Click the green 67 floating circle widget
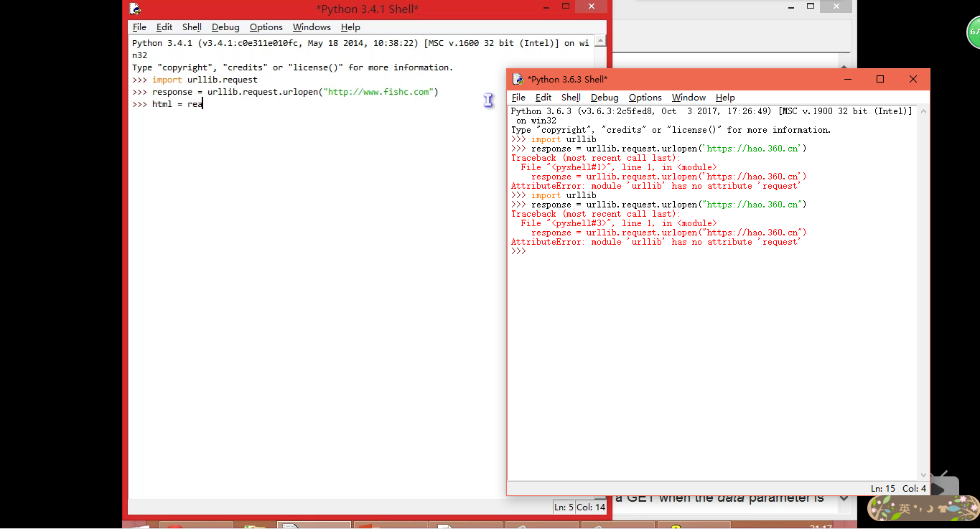Image resolution: width=980 pixels, height=529 pixels. (974, 32)
